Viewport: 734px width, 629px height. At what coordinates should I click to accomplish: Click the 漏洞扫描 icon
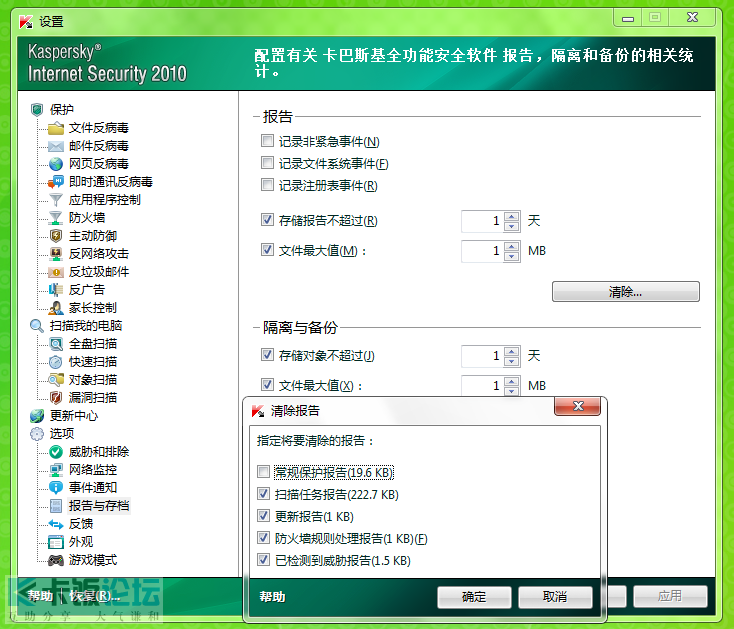coord(56,398)
